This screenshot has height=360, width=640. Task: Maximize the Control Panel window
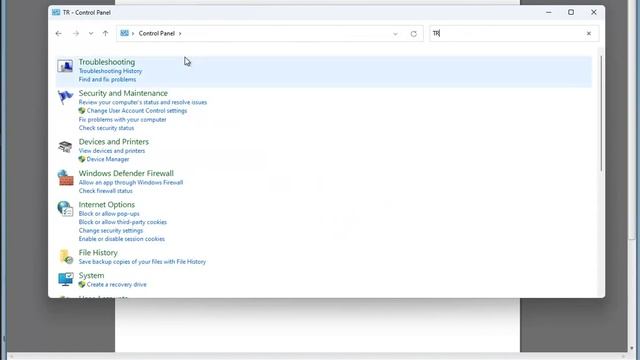tap(571, 12)
